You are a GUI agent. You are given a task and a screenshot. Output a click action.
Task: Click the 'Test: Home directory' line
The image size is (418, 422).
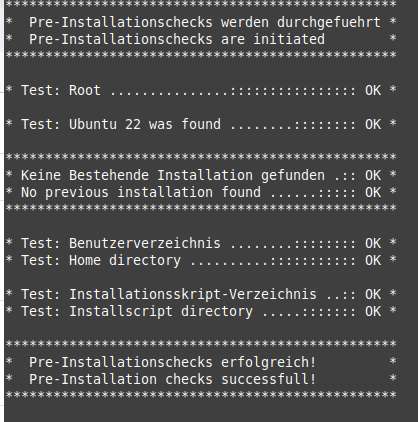pos(201,260)
